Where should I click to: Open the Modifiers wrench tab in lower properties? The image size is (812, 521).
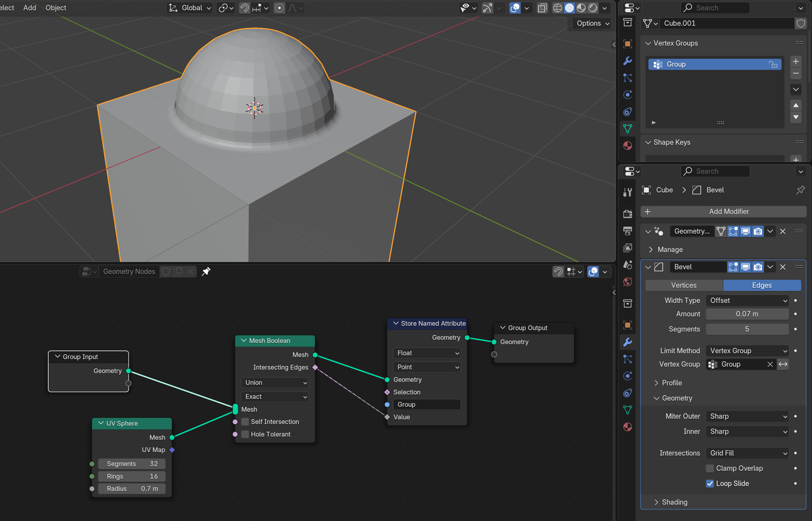[627, 342]
